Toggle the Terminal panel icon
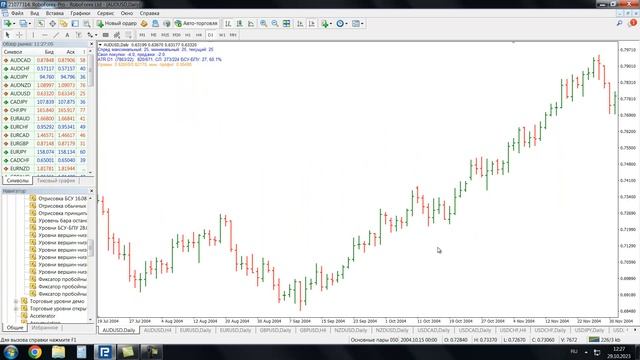 tap(75, 24)
